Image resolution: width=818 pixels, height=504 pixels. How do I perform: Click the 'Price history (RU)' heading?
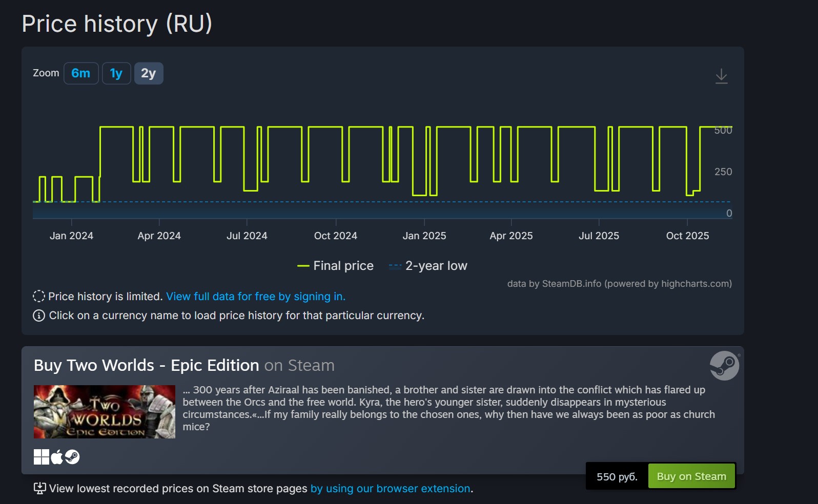click(117, 24)
